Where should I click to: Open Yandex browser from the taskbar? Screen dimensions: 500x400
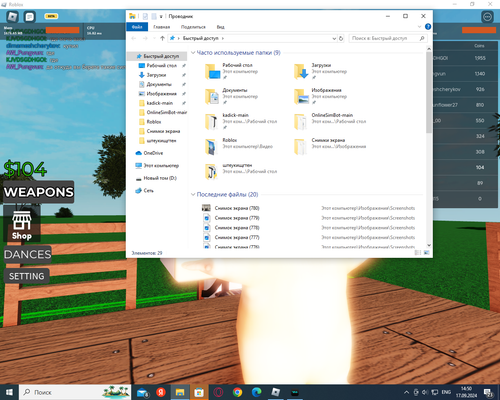(161, 392)
